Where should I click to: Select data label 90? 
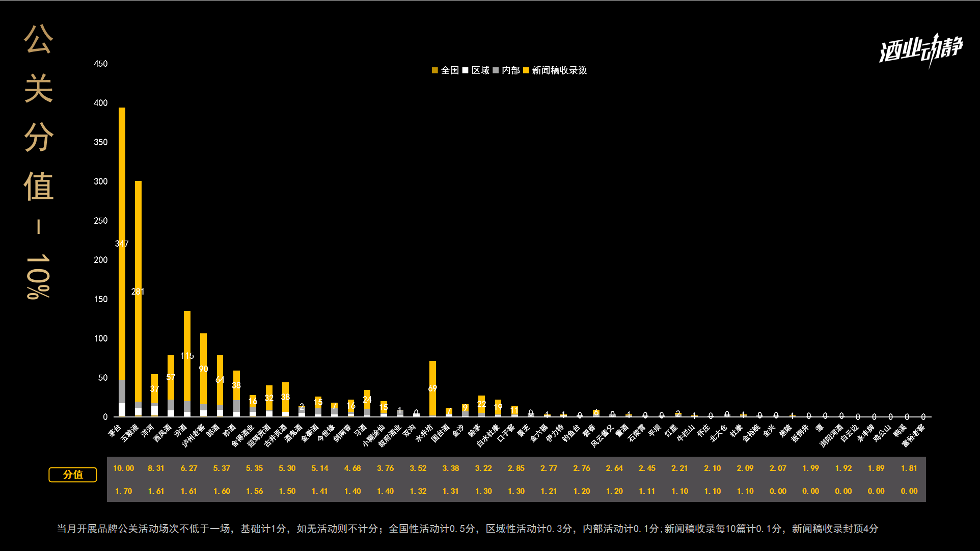click(x=203, y=369)
